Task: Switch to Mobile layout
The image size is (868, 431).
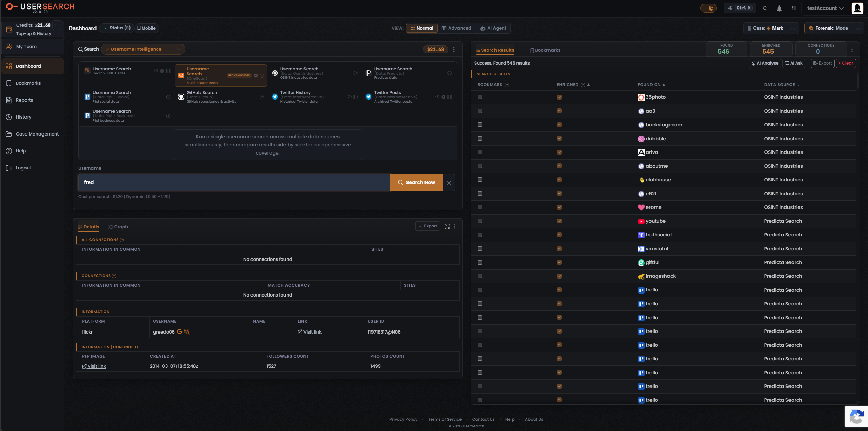Action: [146, 28]
